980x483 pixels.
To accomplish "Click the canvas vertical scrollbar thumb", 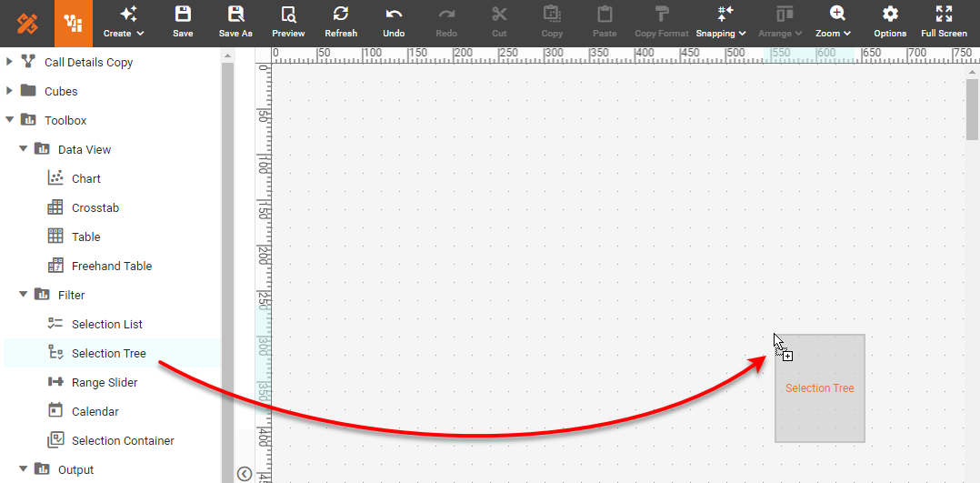I will coord(973,110).
